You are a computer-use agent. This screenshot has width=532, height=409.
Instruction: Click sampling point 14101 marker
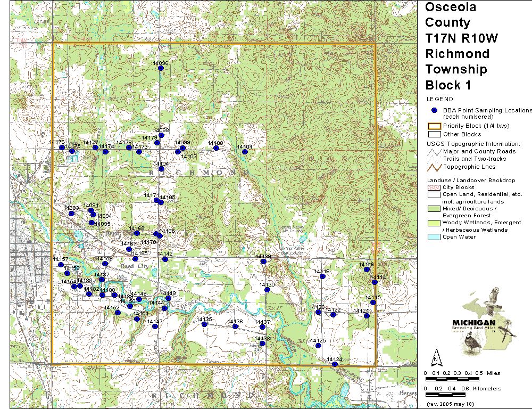245,152
